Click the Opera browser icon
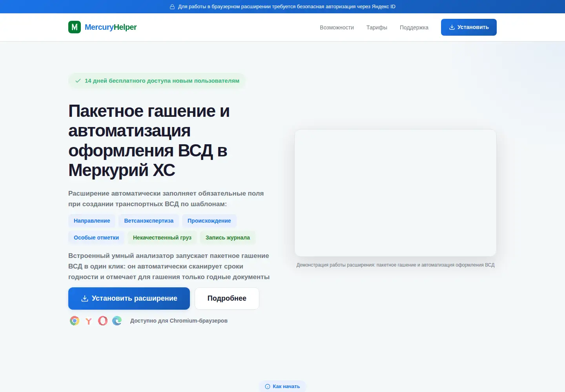This screenshot has width=565, height=392. pos(103,321)
